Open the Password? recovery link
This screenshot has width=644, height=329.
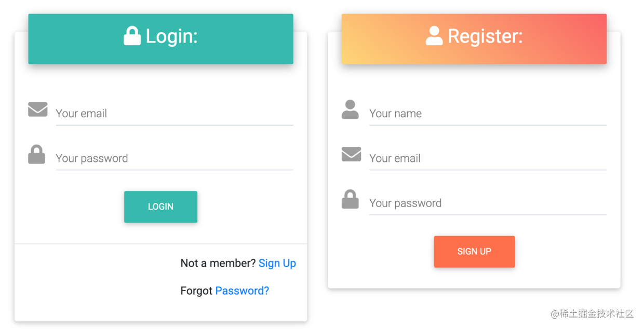click(242, 291)
